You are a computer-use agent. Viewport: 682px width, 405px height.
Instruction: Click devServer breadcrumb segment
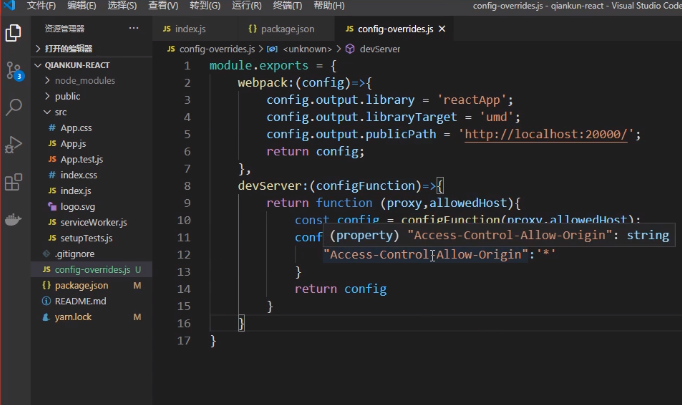point(379,49)
